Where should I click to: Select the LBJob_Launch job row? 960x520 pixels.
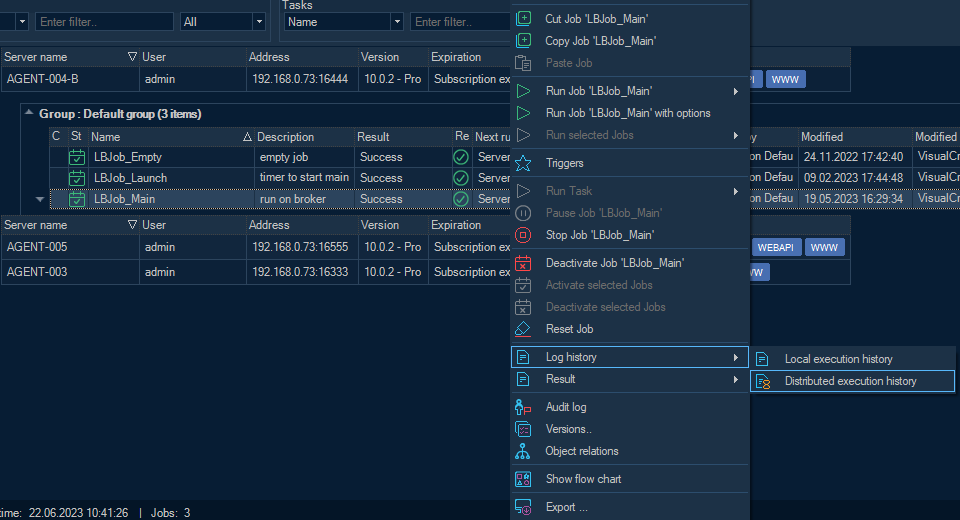(130, 178)
